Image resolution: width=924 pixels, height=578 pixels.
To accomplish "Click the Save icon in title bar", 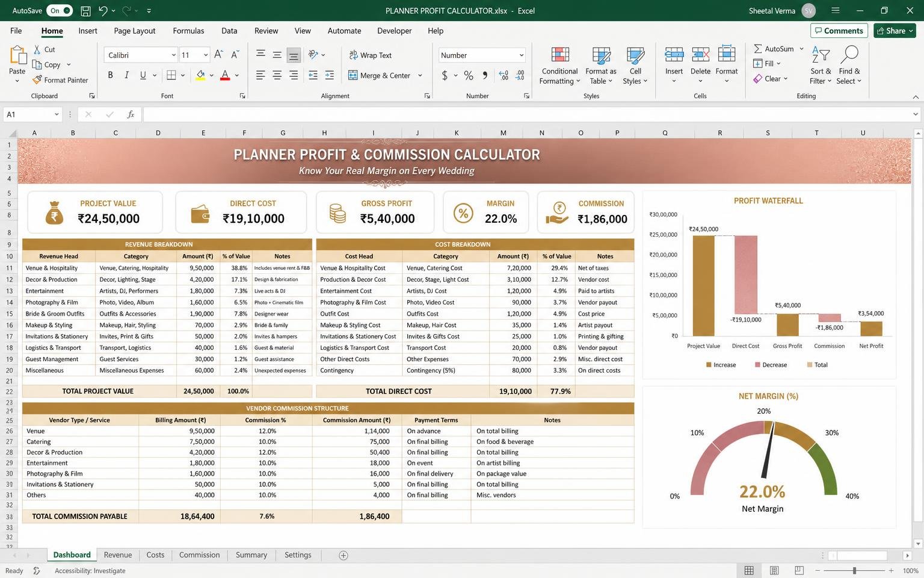I will (85, 11).
